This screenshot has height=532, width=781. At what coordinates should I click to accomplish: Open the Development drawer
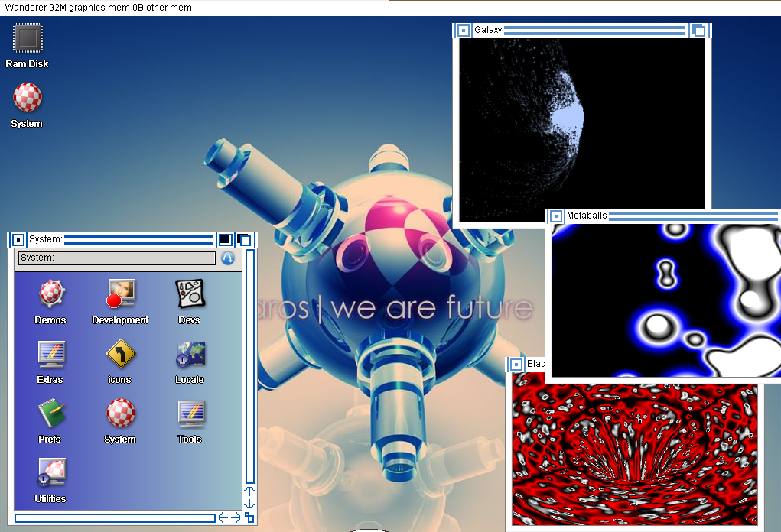click(121, 294)
